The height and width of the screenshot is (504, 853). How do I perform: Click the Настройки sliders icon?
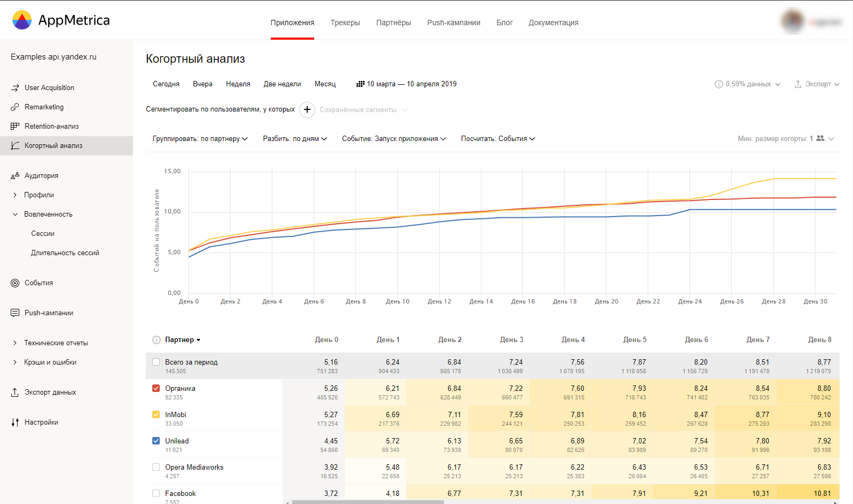[x=15, y=423]
